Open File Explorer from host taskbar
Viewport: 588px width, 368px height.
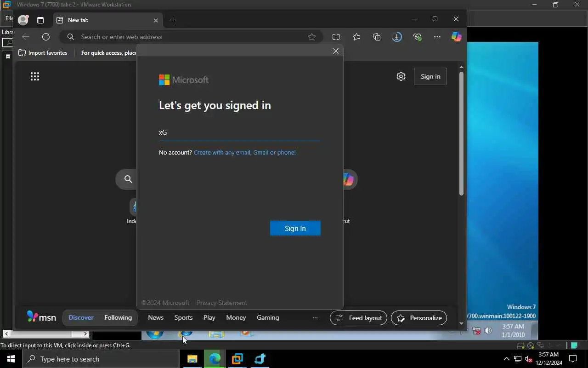click(x=192, y=359)
